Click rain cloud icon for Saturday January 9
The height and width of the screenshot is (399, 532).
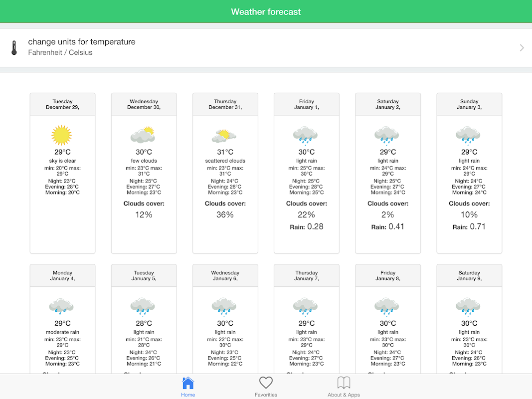click(x=468, y=306)
